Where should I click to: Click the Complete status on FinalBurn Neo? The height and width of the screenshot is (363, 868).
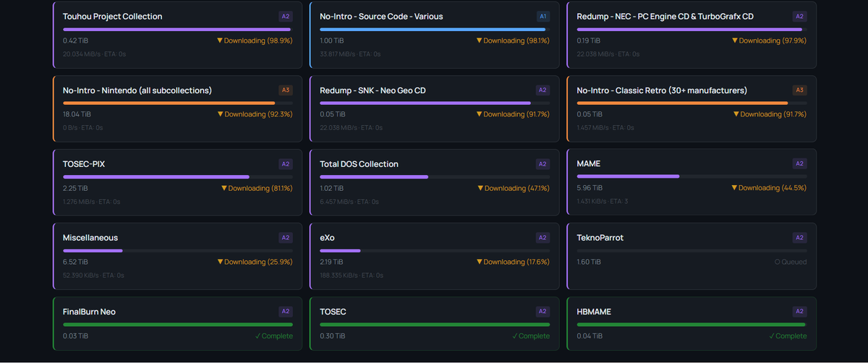click(274, 336)
